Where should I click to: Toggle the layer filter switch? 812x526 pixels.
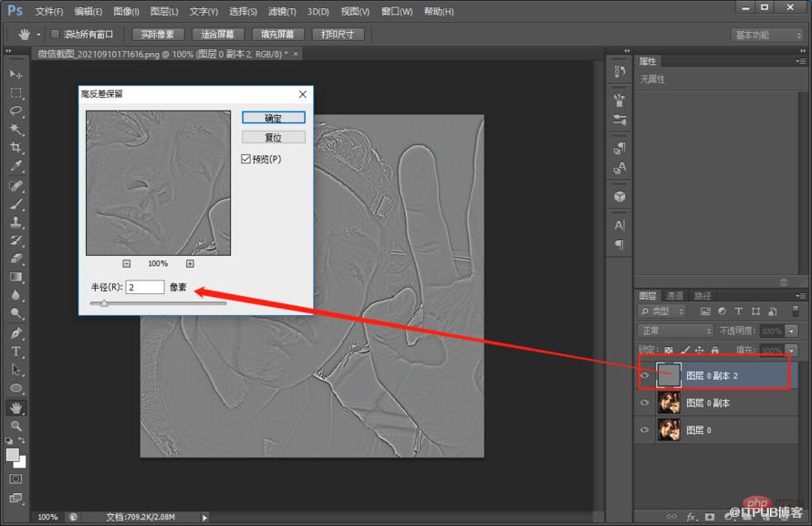pyautogui.click(x=796, y=310)
